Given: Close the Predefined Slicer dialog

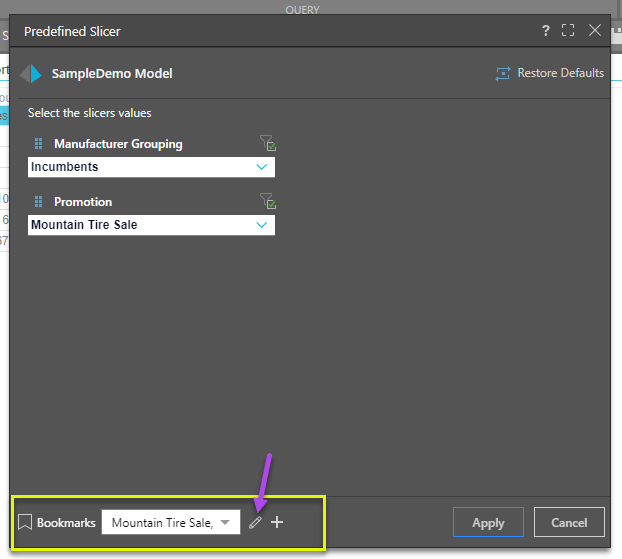Looking at the screenshot, I should pyautogui.click(x=595, y=31).
